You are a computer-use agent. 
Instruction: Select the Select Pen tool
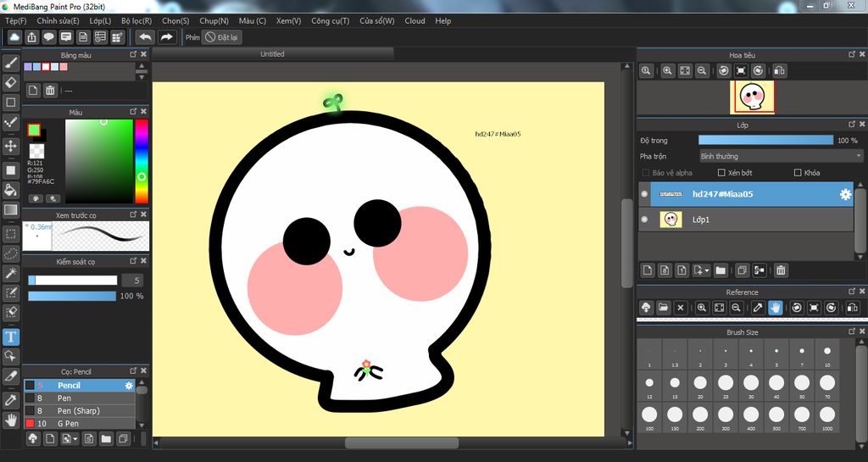pyautogui.click(x=11, y=293)
